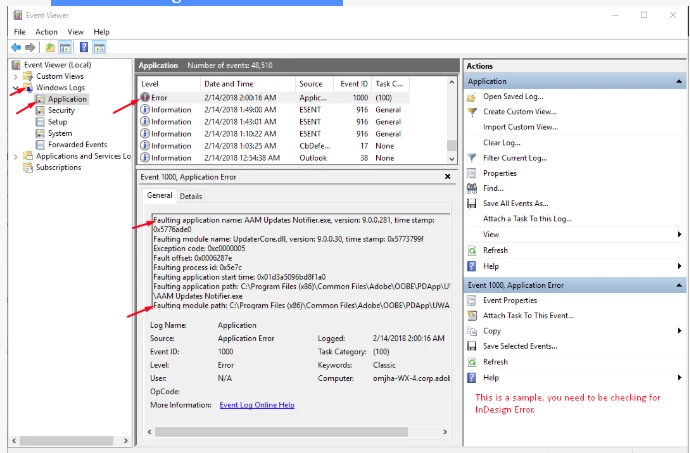Click event list scrollbar down arrow
The height and width of the screenshot is (453, 690).
[x=451, y=159]
